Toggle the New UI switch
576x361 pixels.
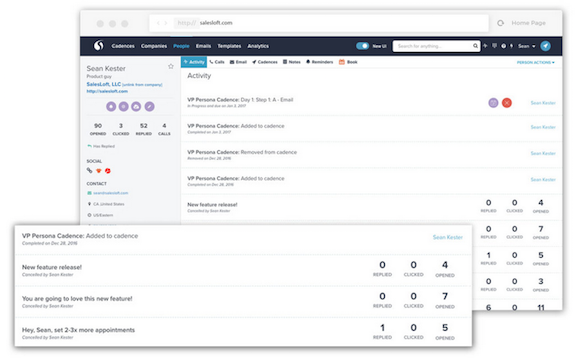(362, 46)
